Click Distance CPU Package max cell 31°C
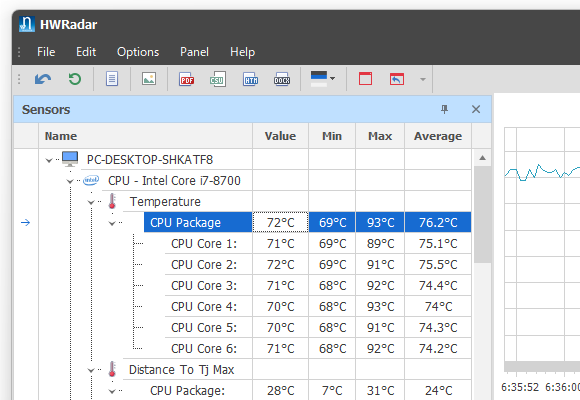The height and width of the screenshot is (400, 580). [x=380, y=390]
